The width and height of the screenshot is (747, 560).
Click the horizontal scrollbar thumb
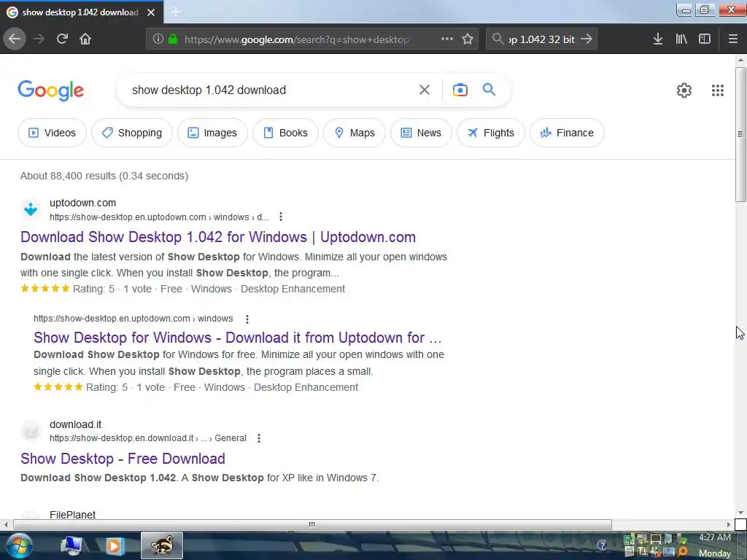click(312, 525)
